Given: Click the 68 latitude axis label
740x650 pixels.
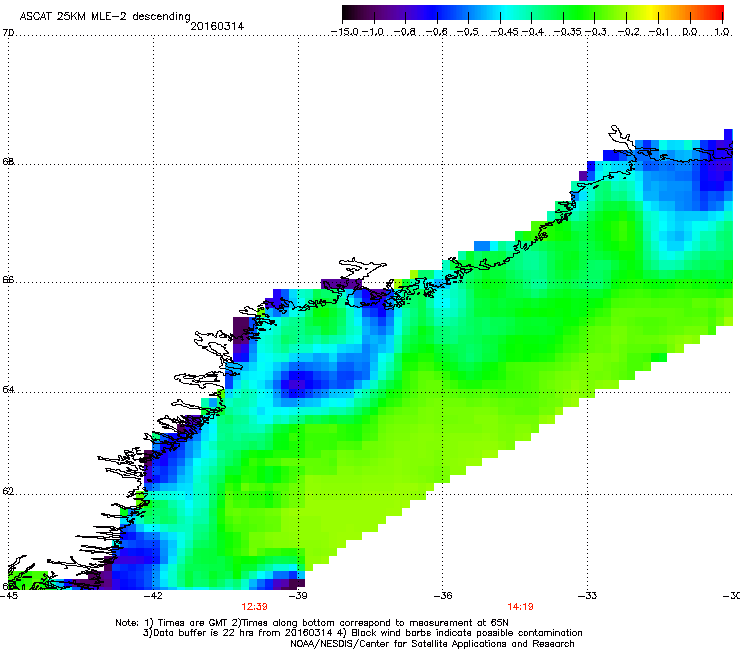Looking at the screenshot, I should click(x=8, y=161).
